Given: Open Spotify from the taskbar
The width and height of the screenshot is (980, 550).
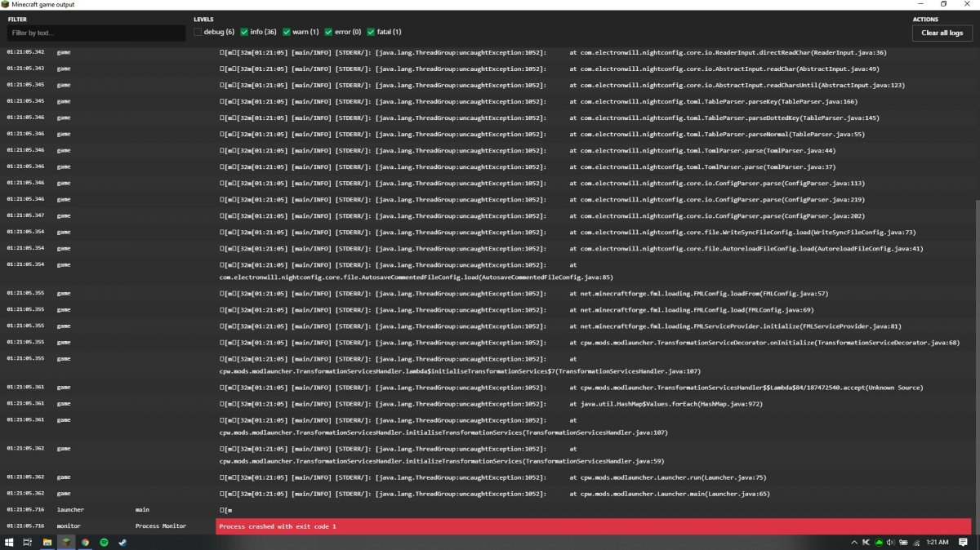Looking at the screenshot, I should [104, 542].
